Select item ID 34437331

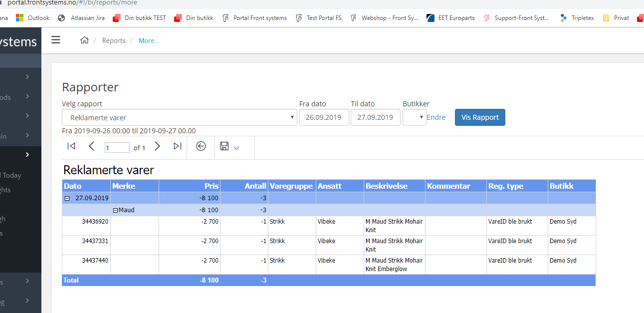pos(95,241)
